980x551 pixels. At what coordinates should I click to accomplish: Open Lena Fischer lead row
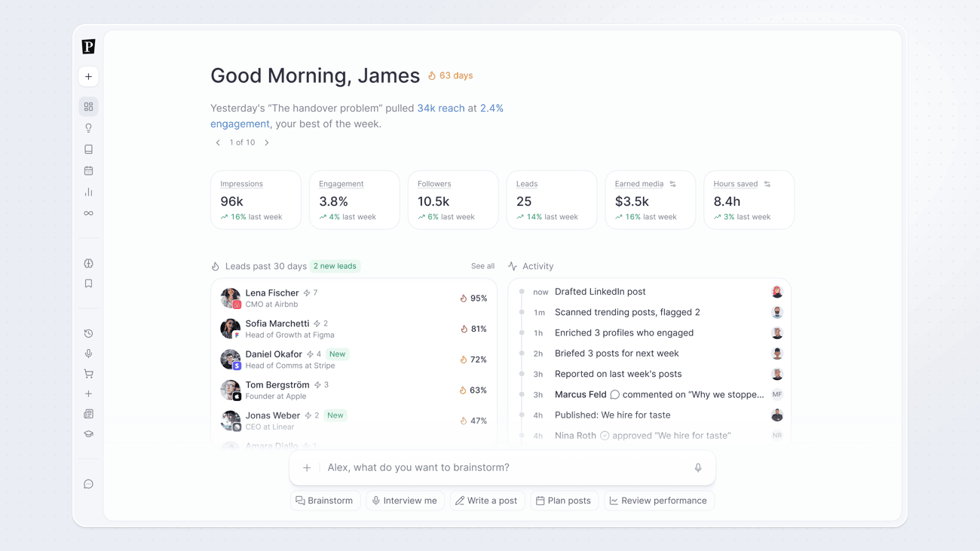tap(354, 298)
